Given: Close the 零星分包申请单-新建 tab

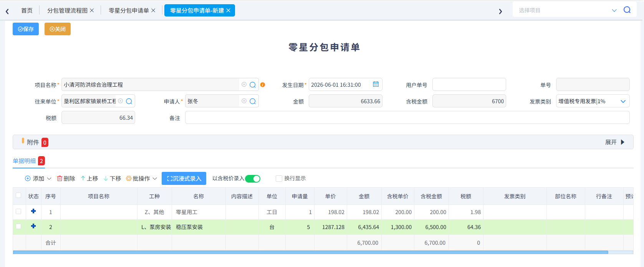Looking at the screenshot, I should [x=228, y=10].
